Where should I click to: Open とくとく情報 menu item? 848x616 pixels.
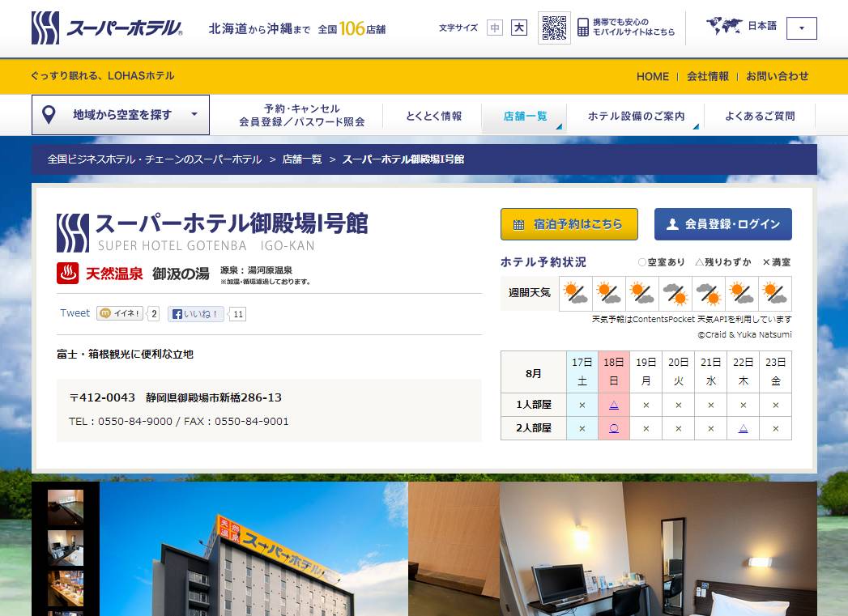pos(434,116)
